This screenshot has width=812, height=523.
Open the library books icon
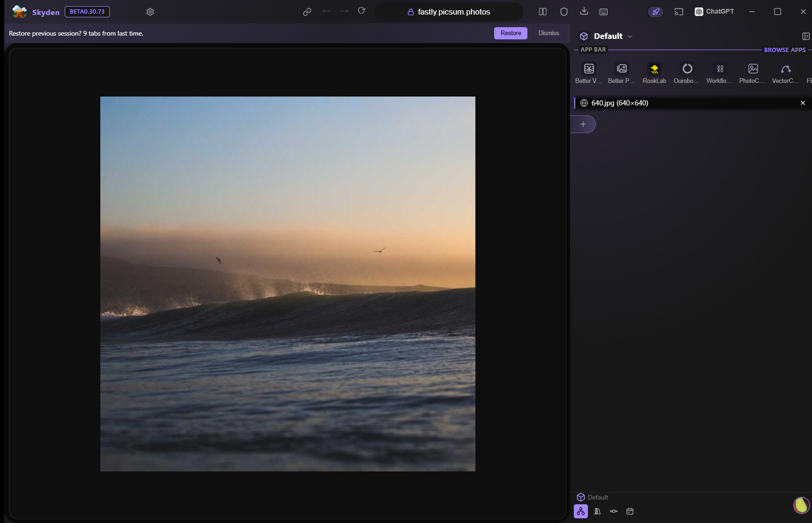[597, 511]
